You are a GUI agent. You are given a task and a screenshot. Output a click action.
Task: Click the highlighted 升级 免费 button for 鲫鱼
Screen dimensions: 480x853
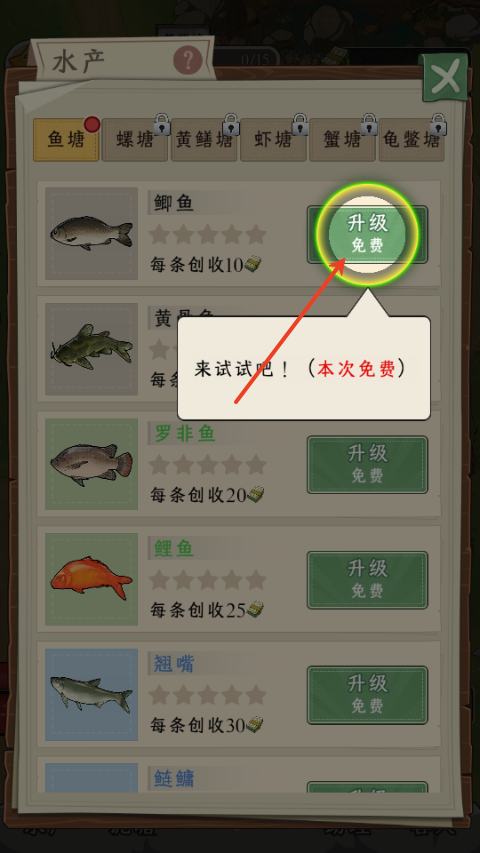[x=367, y=234]
